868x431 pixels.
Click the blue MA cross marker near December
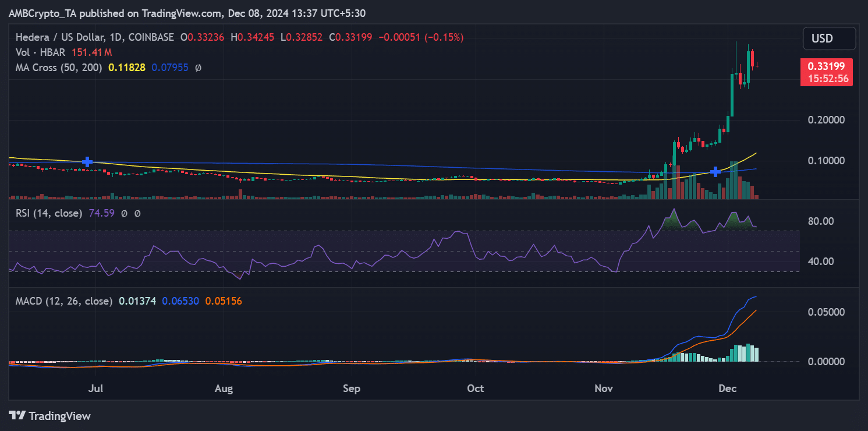coord(715,172)
